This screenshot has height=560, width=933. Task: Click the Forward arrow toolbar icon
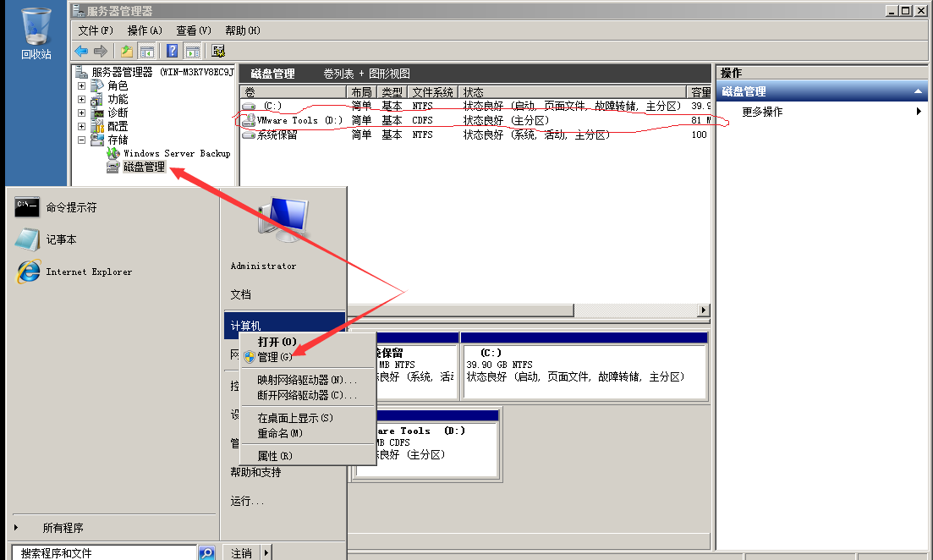point(101,52)
